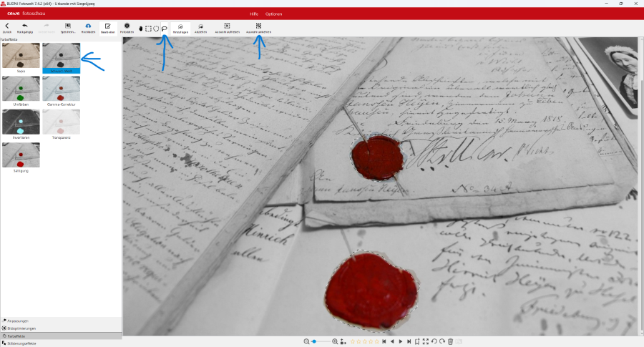Apply the Schwarz-Weiß effect thumbnail
Image resolution: width=644 pixels, height=347 pixels.
(x=62, y=57)
